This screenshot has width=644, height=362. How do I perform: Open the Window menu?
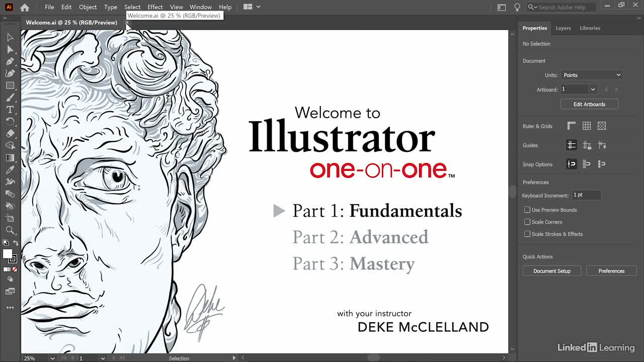200,7
